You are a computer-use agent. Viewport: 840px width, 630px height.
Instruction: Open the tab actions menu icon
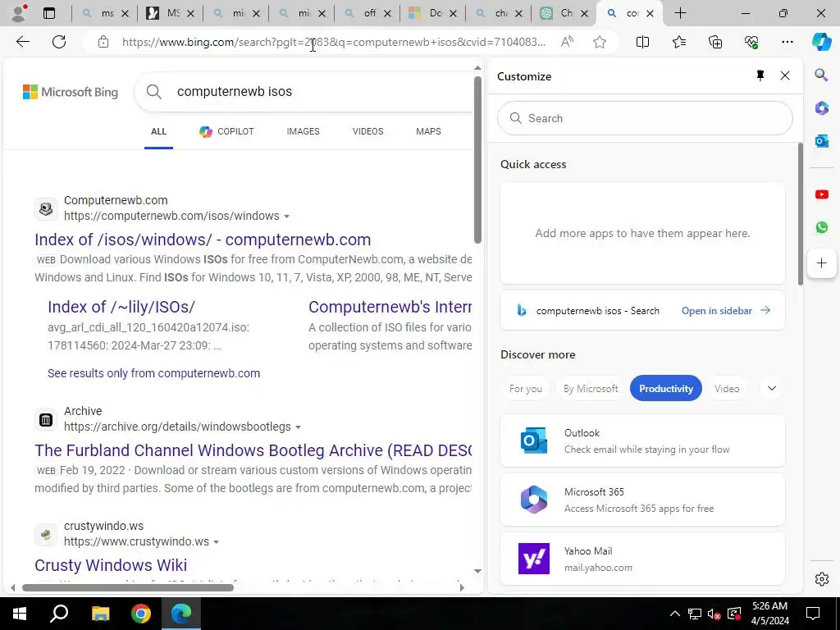pyautogui.click(x=49, y=13)
